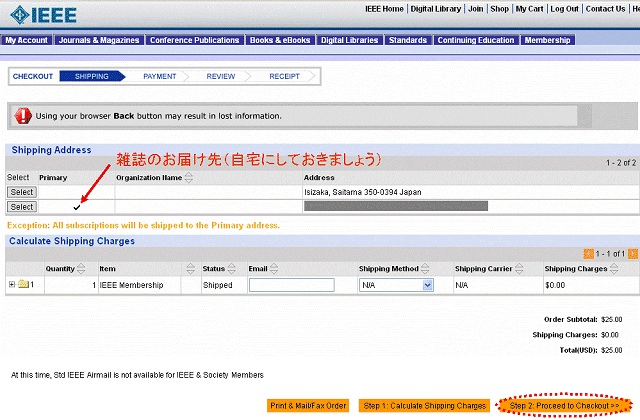The height and width of the screenshot is (420, 640).
Task: Expand item row 1 details
Action: tap(12, 284)
